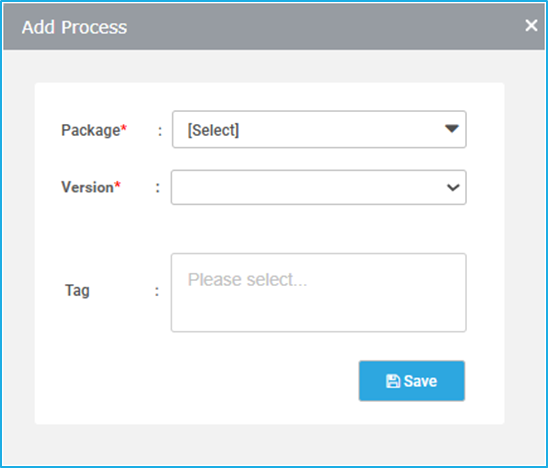Click the red asterisk next to Version
Image resolution: width=548 pixels, height=468 pixels.
117,185
